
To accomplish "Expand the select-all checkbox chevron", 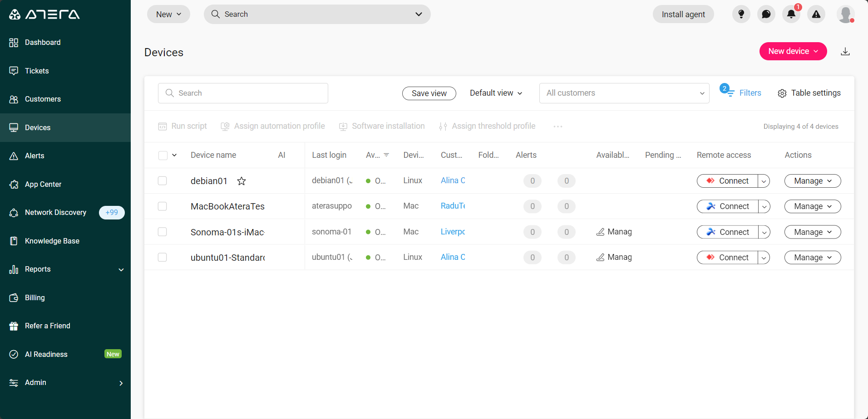I will click(x=174, y=155).
